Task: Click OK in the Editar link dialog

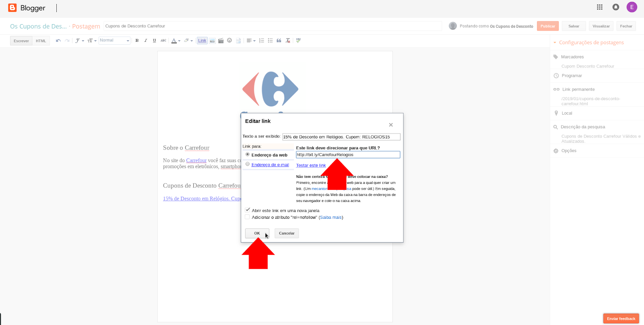Action: point(257,233)
